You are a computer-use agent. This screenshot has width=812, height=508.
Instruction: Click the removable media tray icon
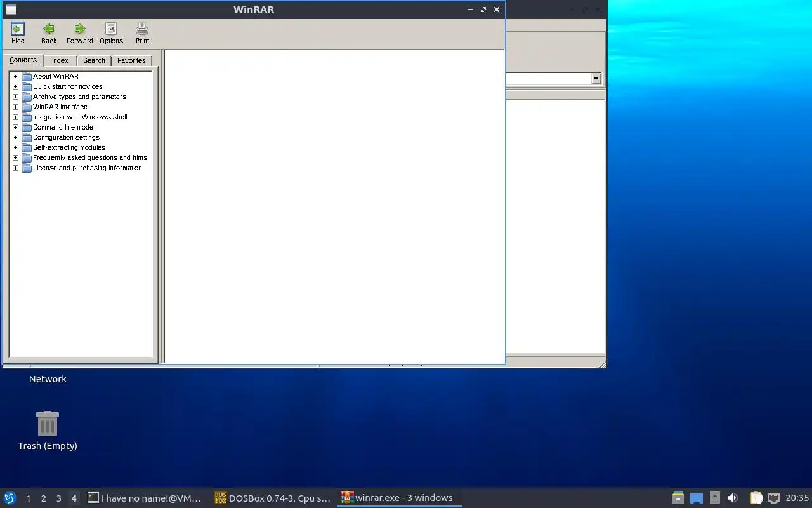(715, 498)
